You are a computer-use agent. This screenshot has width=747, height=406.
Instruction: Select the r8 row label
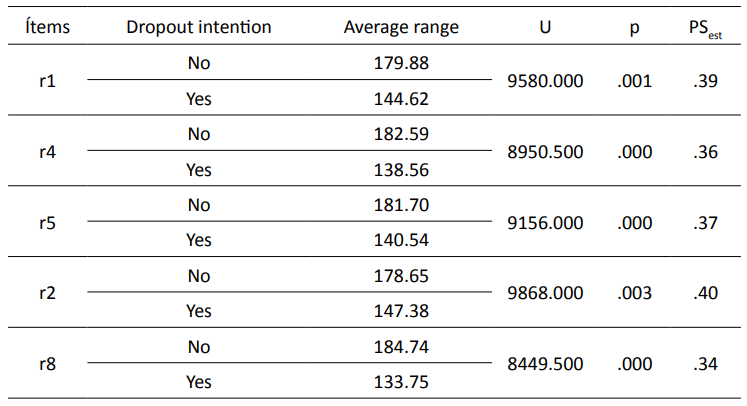[47, 364]
